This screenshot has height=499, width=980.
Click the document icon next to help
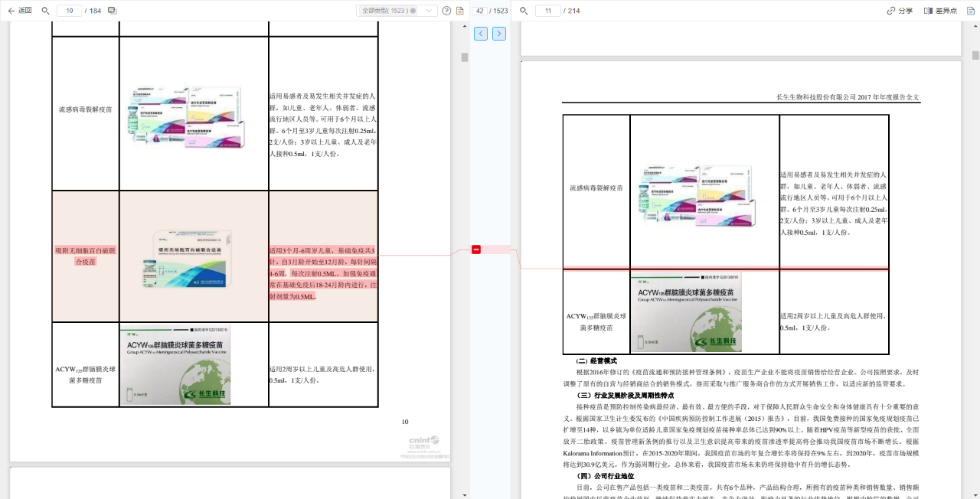pyautogui.click(x=459, y=11)
